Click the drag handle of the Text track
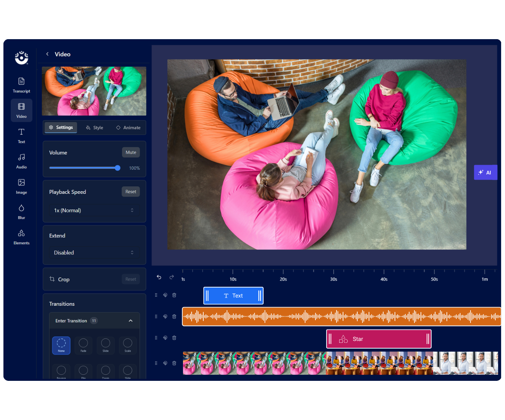505x420 pixels. tap(156, 295)
